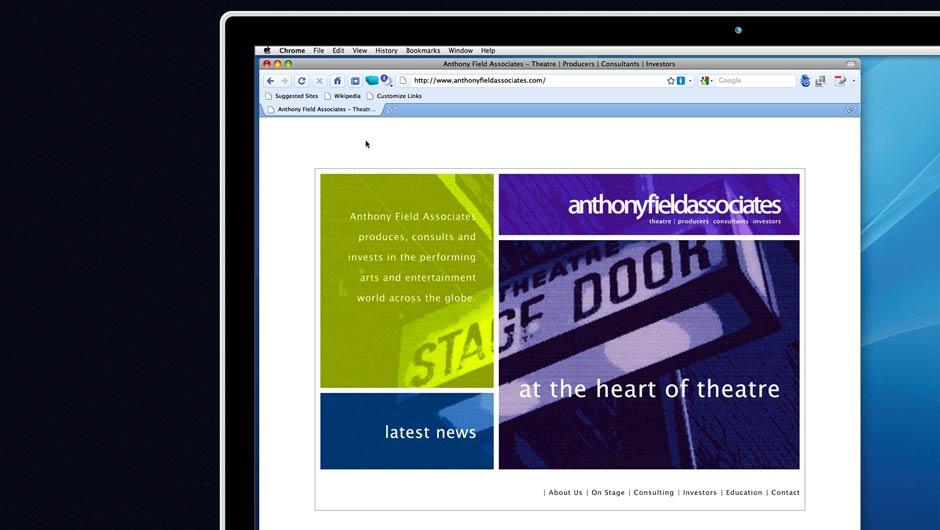Open the small arrow after page tools icon

(x=854, y=81)
